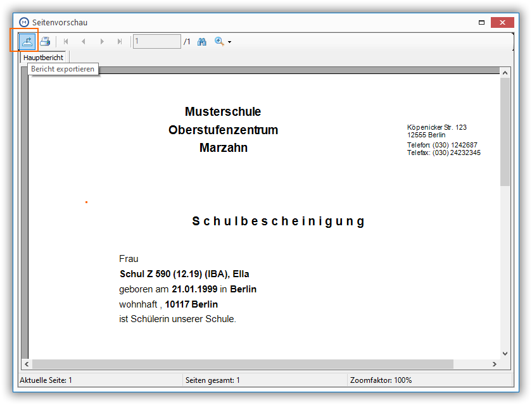
Task: Click the horizontal scrollbar right arrow
Action: click(495, 364)
